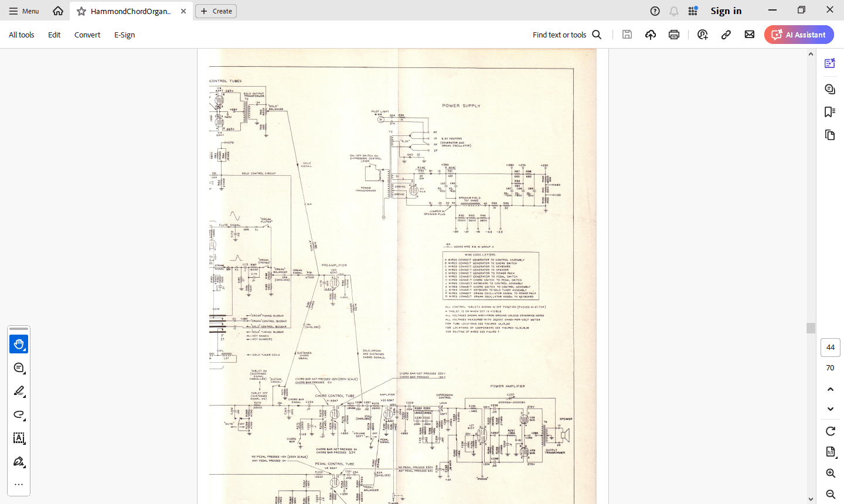
Task: Open the E-Sign menu
Action: click(125, 35)
